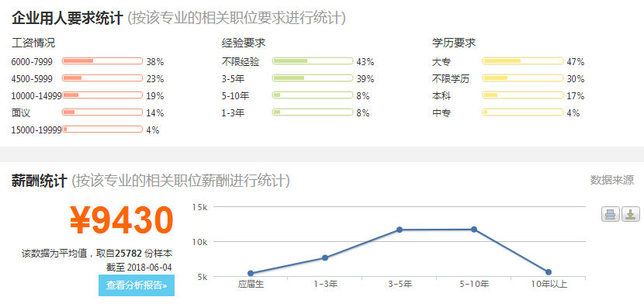Click the 应届生 data point on chart

point(251,273)
